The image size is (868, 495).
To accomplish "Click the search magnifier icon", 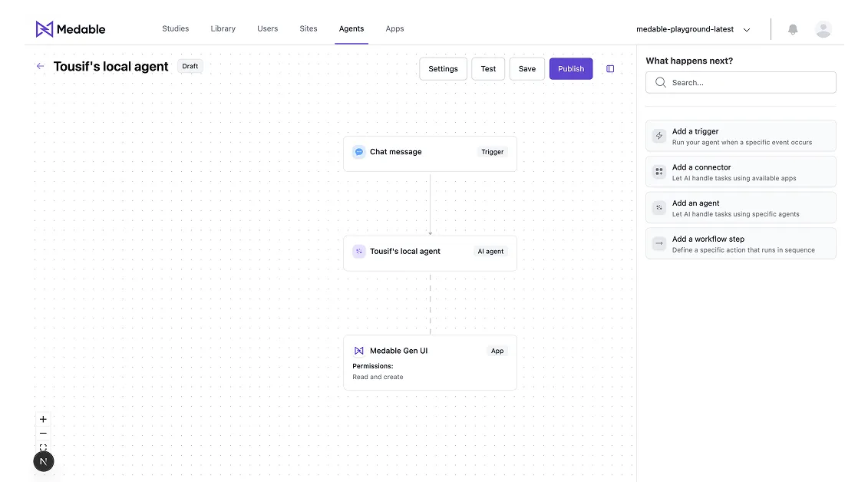I will click(x=661, y=83).
